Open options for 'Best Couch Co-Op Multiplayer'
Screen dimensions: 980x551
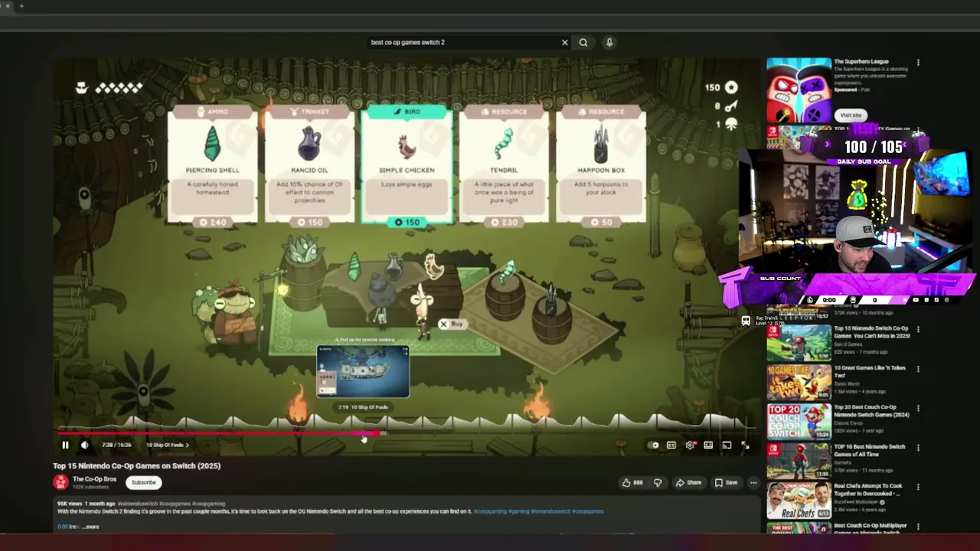918,527
